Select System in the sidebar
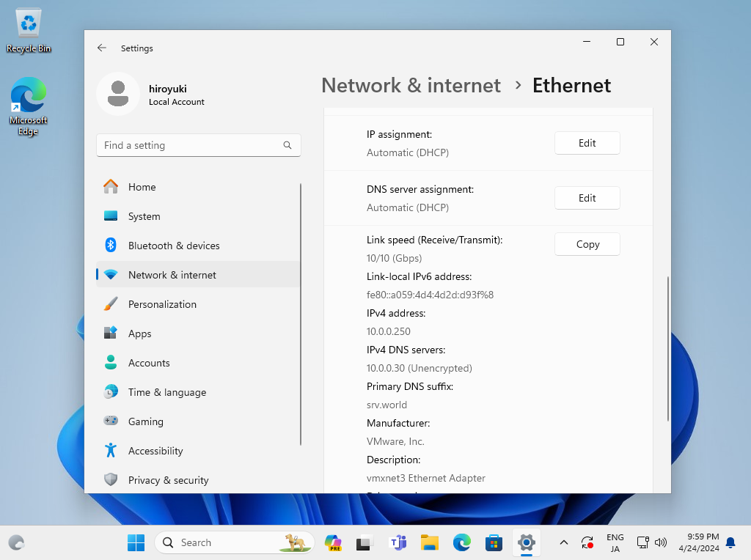This screenshot has height=560, width=751. click(x=144, y=216)
